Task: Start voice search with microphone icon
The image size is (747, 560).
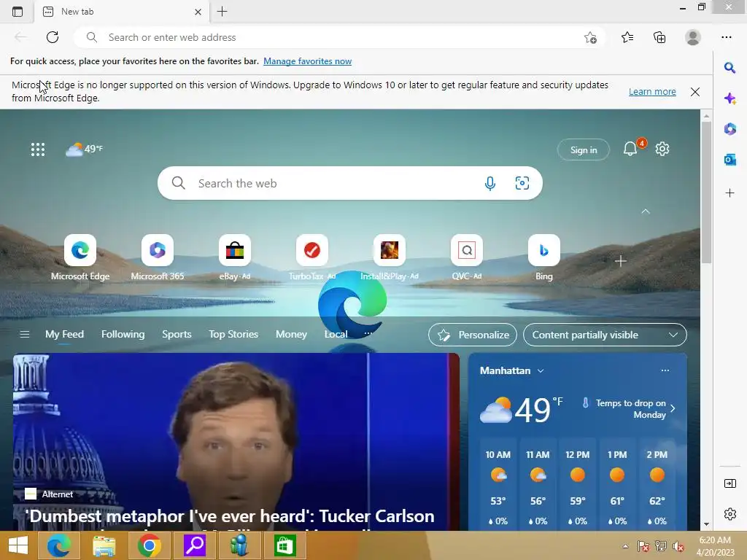Action: pos(489,183)
